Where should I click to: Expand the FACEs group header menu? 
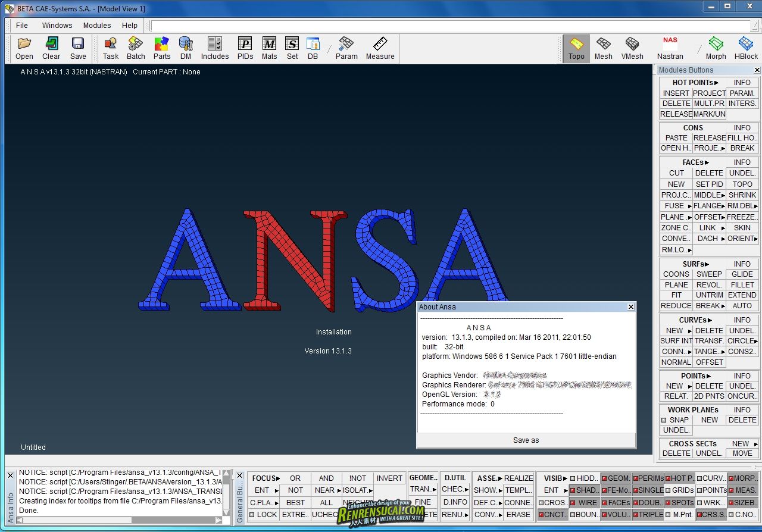pyautogui.click(x=707, y=162)
